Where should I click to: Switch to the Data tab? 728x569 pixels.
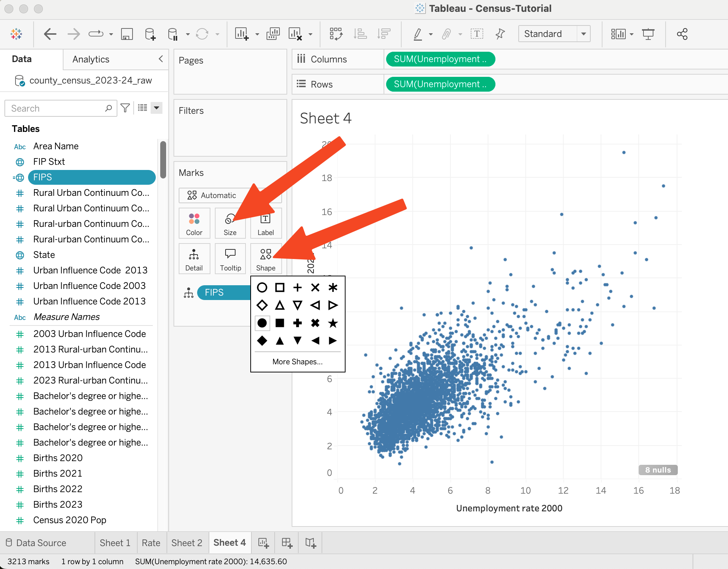21,59
